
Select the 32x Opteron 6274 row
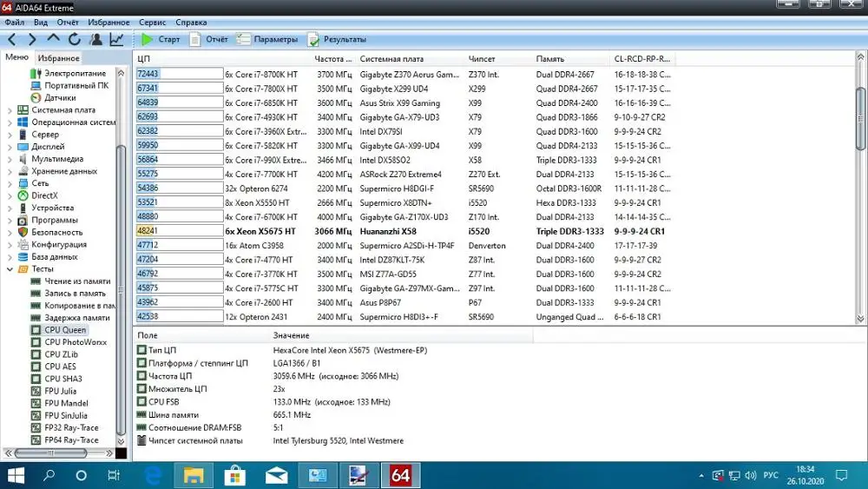[404, 188]
